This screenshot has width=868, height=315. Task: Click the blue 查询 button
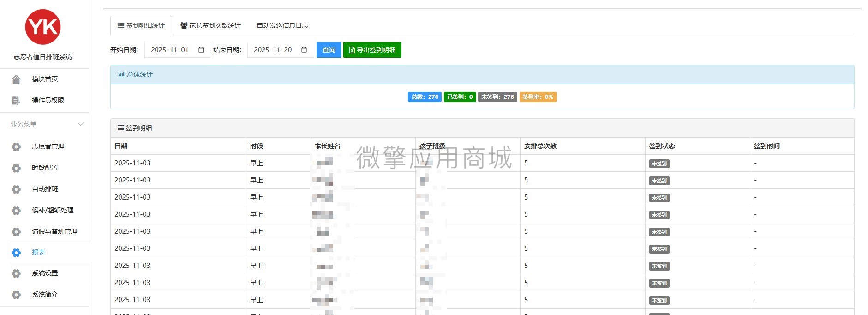[329, 50]
